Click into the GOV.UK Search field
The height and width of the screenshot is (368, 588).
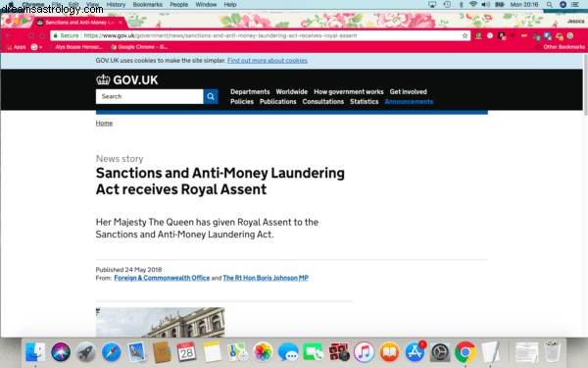tap(150, 96)
